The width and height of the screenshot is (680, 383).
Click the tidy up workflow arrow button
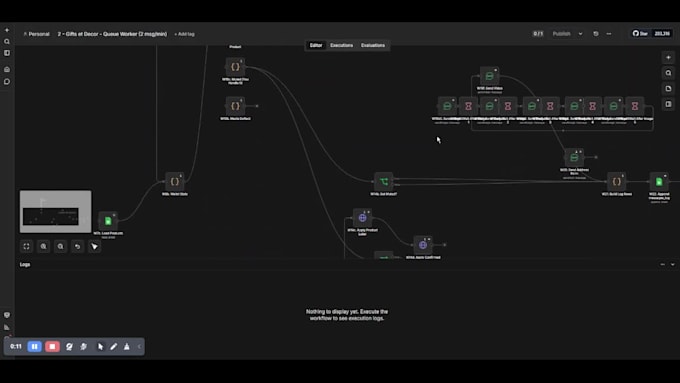(94, 246)
